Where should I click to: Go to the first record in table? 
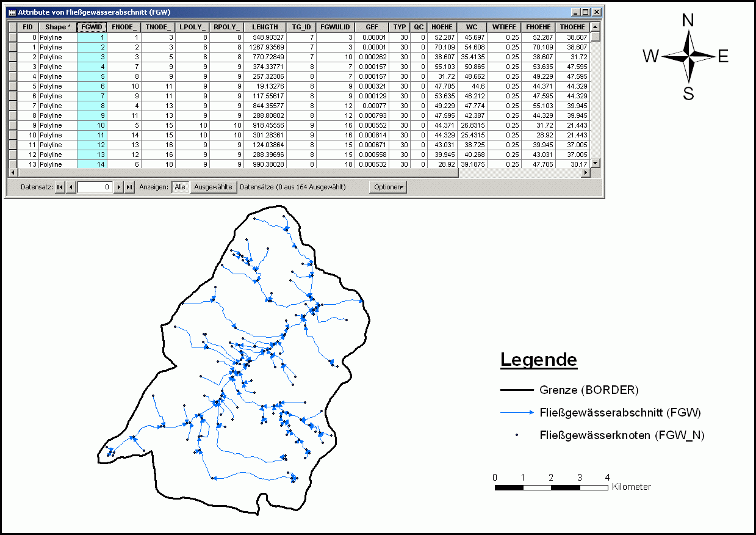click(60, 187)
